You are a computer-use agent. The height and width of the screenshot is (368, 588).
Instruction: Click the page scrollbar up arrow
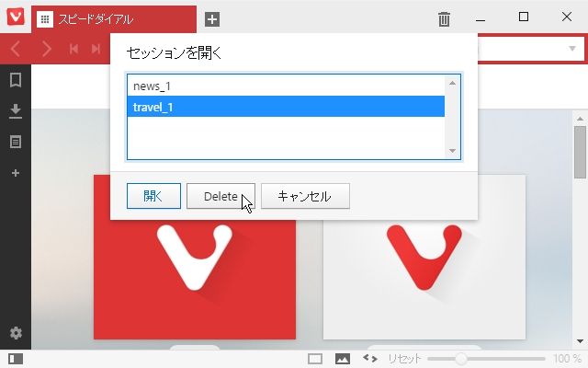click(x=580, y=119)
